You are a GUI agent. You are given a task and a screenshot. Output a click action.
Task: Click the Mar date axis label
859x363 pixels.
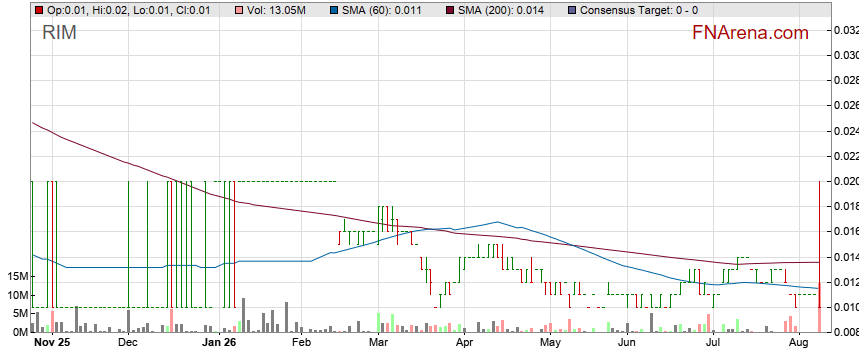(x=379, y=342)
